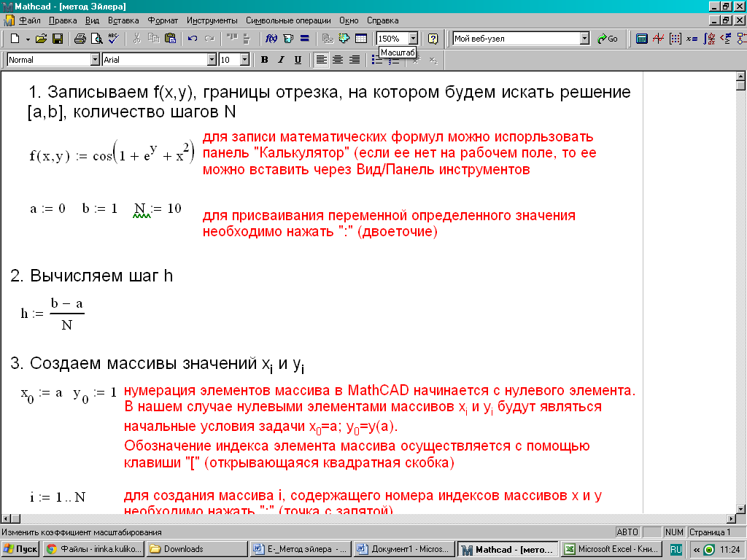Image resolution: width=747 pixels, height=560 pixels.
Task: Open Print Preview from the toolbar
Action: point(97,39)
